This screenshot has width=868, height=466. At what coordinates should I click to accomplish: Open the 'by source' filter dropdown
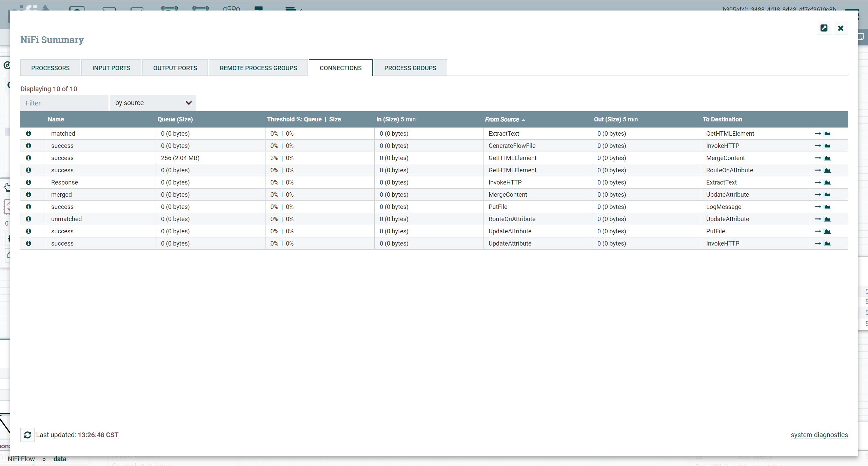[x=153, y=103]
